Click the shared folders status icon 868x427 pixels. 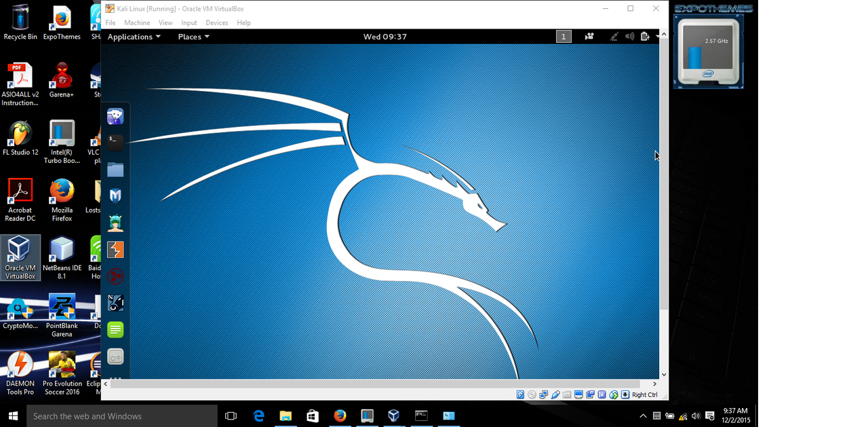[x=567, y=394]
